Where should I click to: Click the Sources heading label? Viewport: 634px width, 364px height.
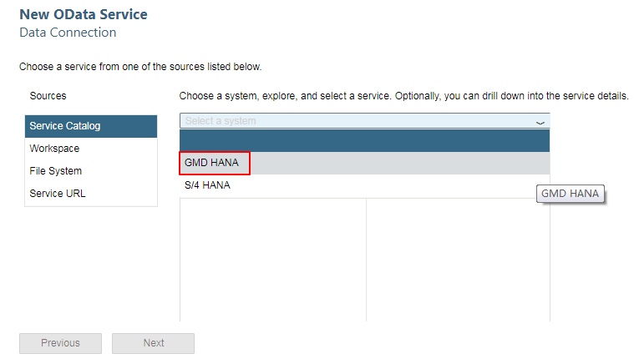click(48, 96)
